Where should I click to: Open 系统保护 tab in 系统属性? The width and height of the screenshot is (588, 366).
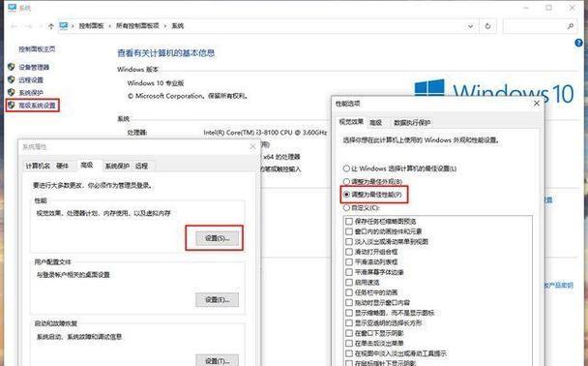pyautogui.click(x=117, y=166)
